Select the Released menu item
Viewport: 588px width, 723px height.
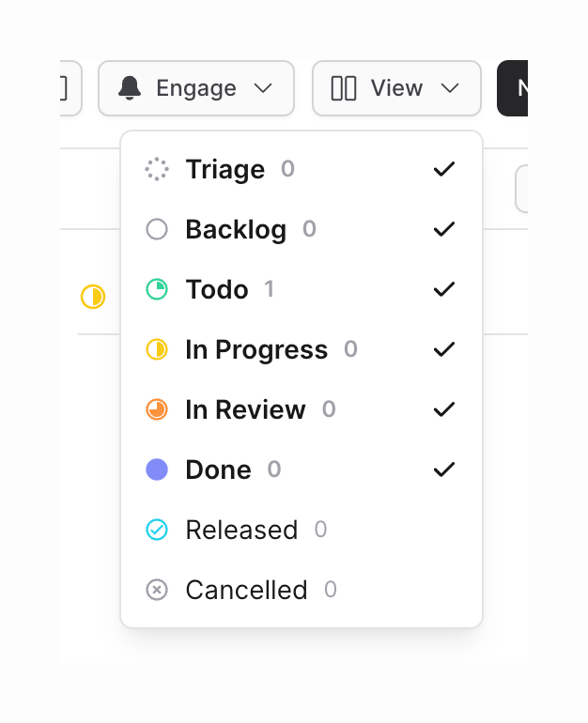(241, 530)
